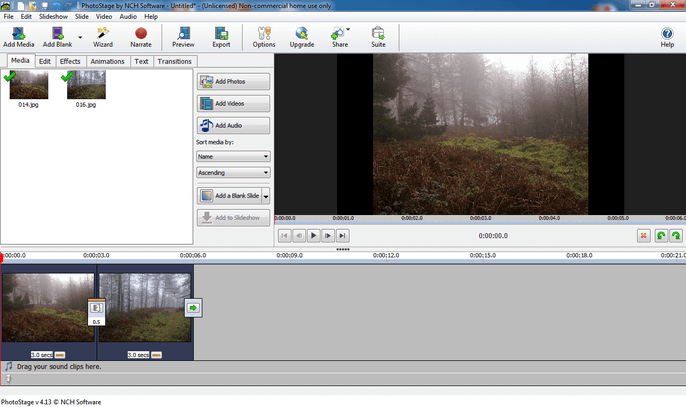The image size is (686, 407).
Task: Click the Export toolbar icon
Action: [221, 37]
